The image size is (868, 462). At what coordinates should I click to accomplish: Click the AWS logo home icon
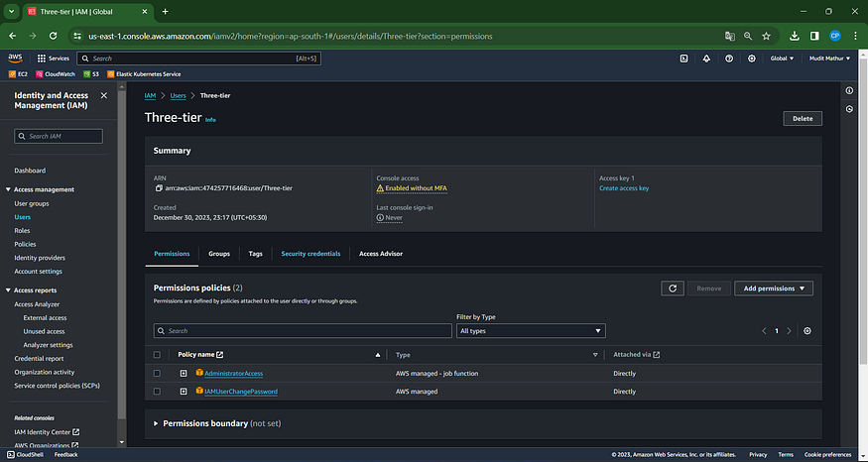[x=15, y=58]
